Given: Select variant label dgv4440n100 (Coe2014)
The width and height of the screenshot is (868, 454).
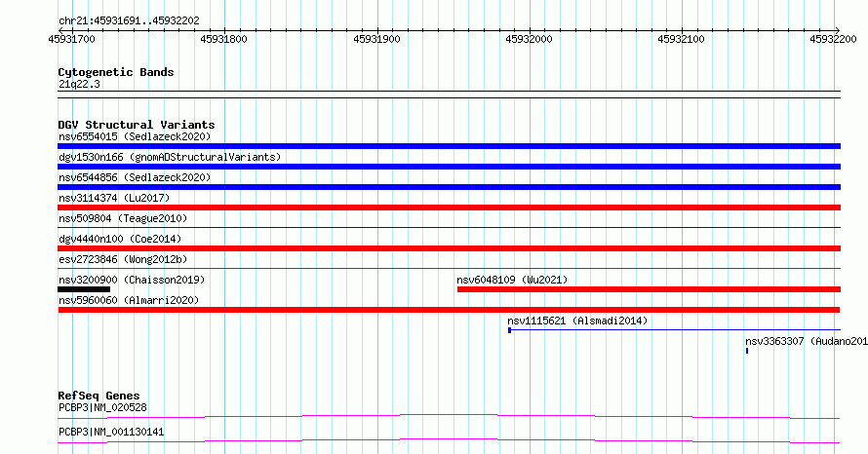Looking at the screenshot, I should pyautogui.click(x=120, y=239).
